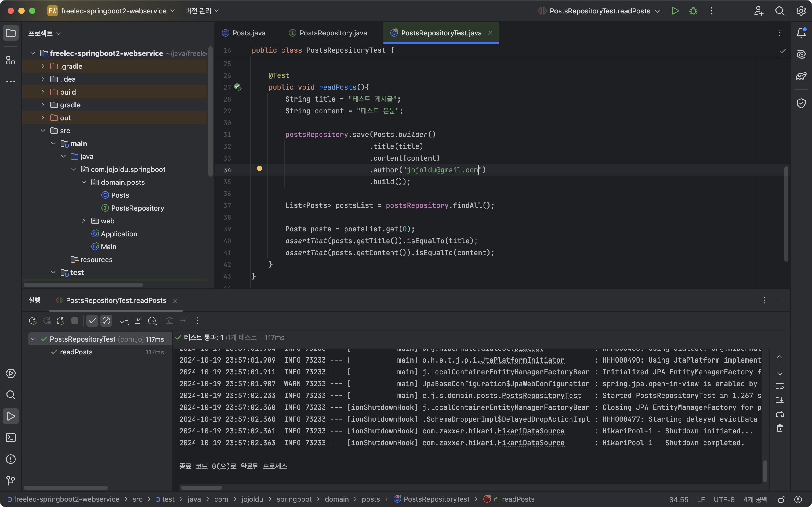Toggle Show Ignored tests filter button

(106, 321)
